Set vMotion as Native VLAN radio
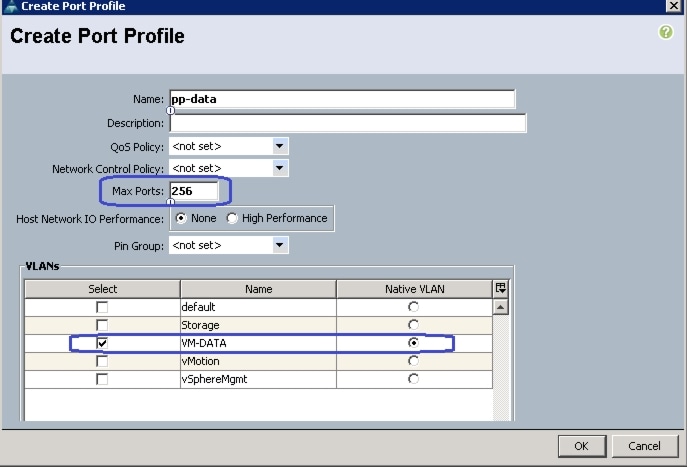 [x=413, y=361]
